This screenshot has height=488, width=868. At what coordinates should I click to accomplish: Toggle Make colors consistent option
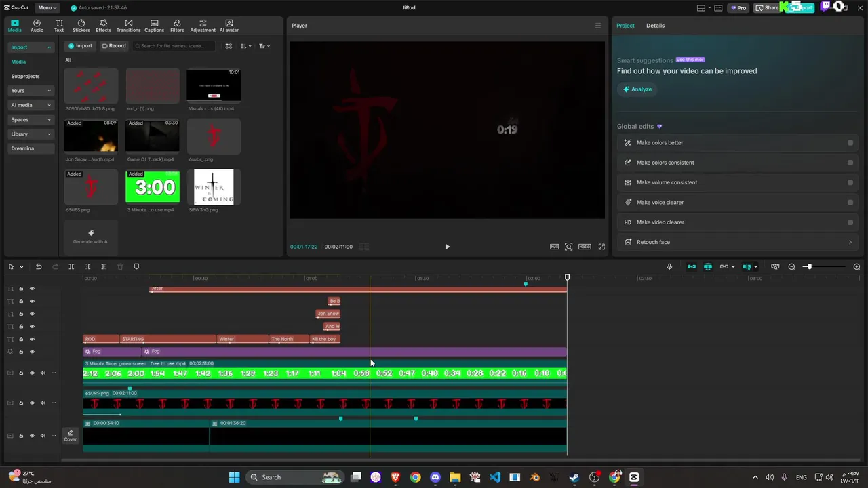850,163
